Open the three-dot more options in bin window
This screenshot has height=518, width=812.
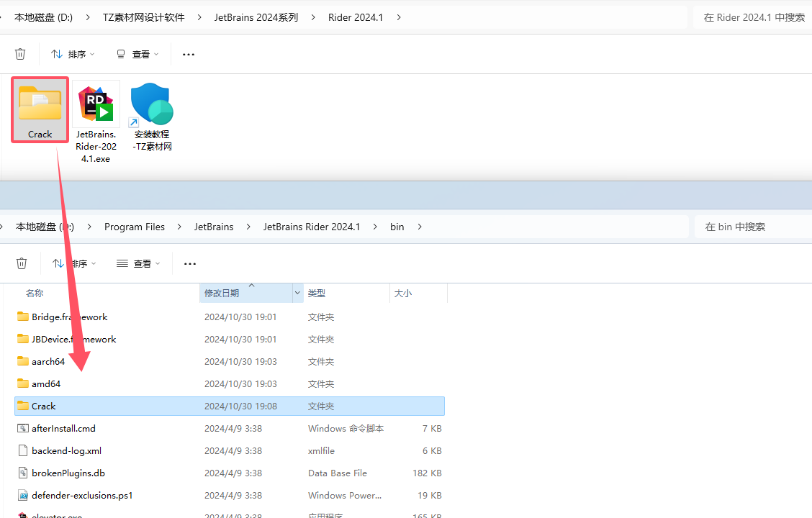(x=190, y=264)
